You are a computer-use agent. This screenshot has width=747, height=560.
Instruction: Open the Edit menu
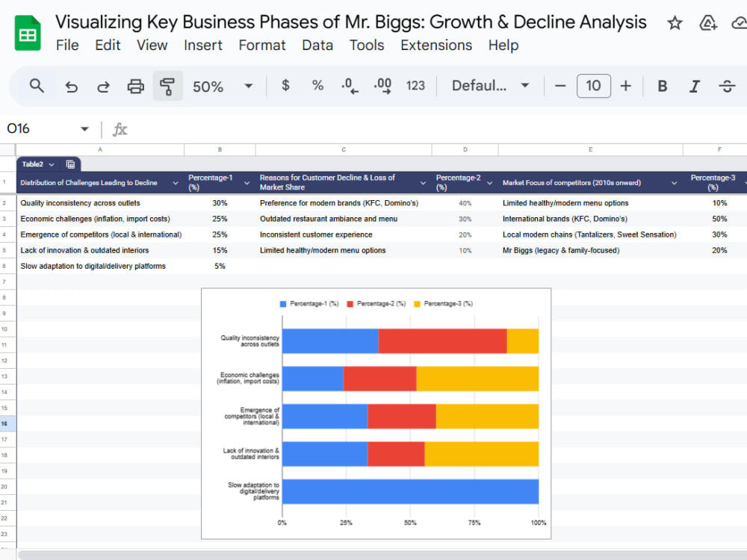[108, 46]
